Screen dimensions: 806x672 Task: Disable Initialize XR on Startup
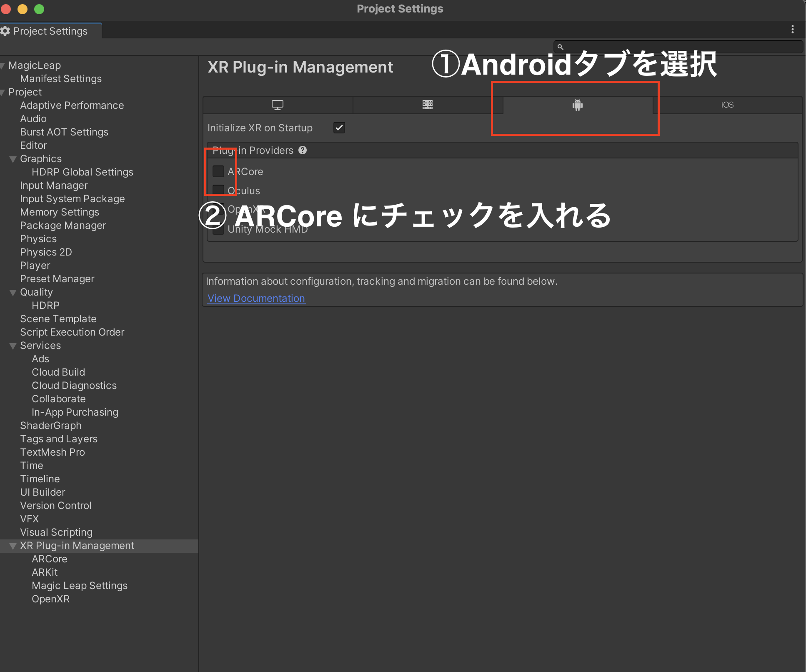click(x=339, y=128)
